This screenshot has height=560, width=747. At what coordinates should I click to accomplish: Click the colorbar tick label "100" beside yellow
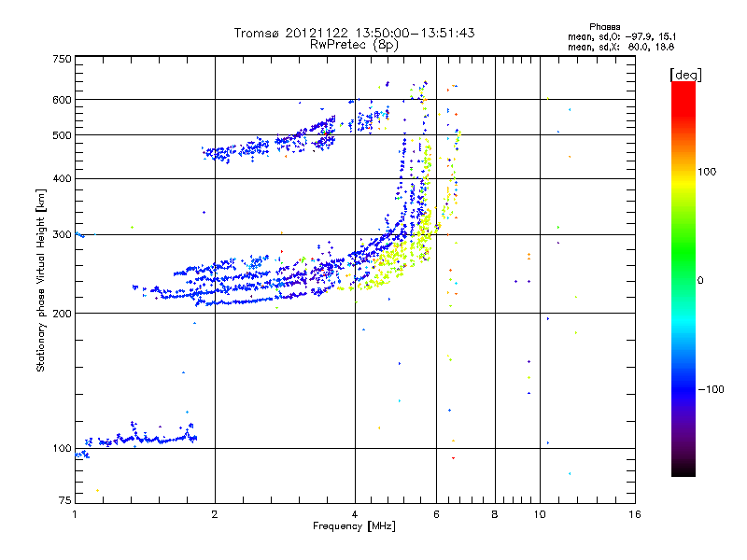click(707, 172)
